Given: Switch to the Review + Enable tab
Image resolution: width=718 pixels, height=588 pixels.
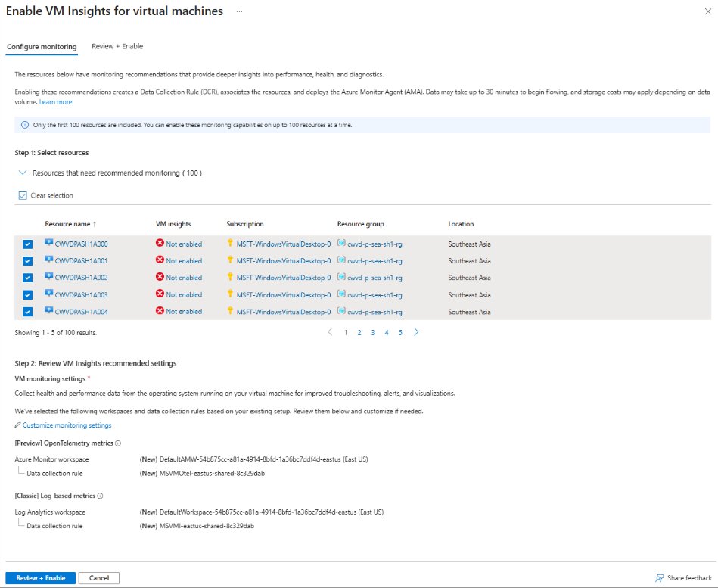Looking at the screenshot, I should click(117, 46).
